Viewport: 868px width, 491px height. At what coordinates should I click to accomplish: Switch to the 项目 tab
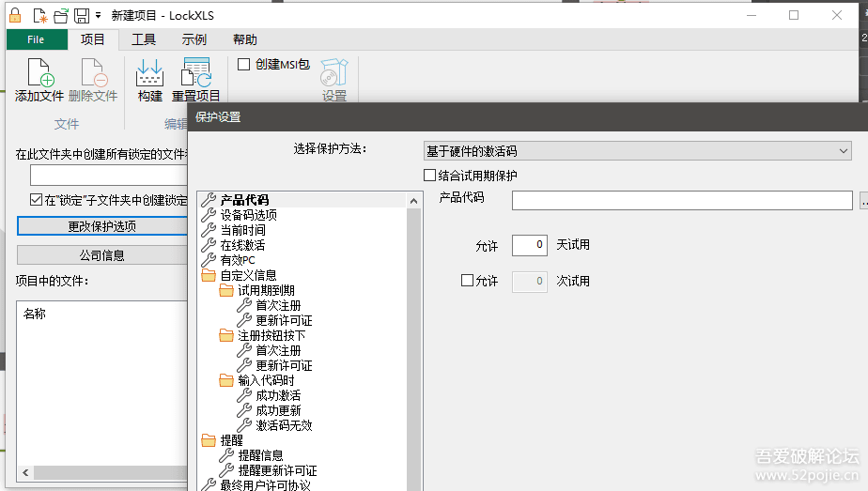tap(92, 39)
